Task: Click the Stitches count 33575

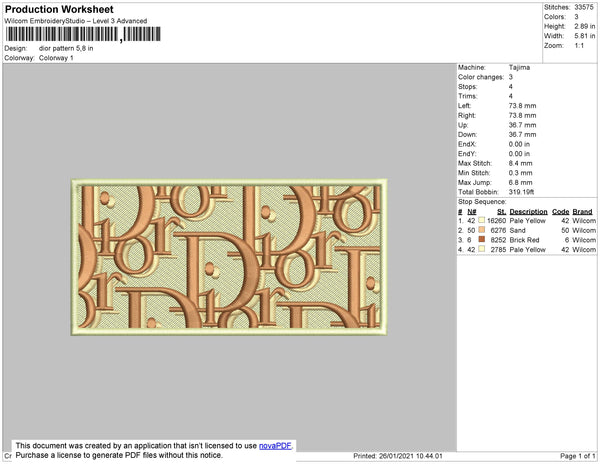Action: [x=585, y=7]
